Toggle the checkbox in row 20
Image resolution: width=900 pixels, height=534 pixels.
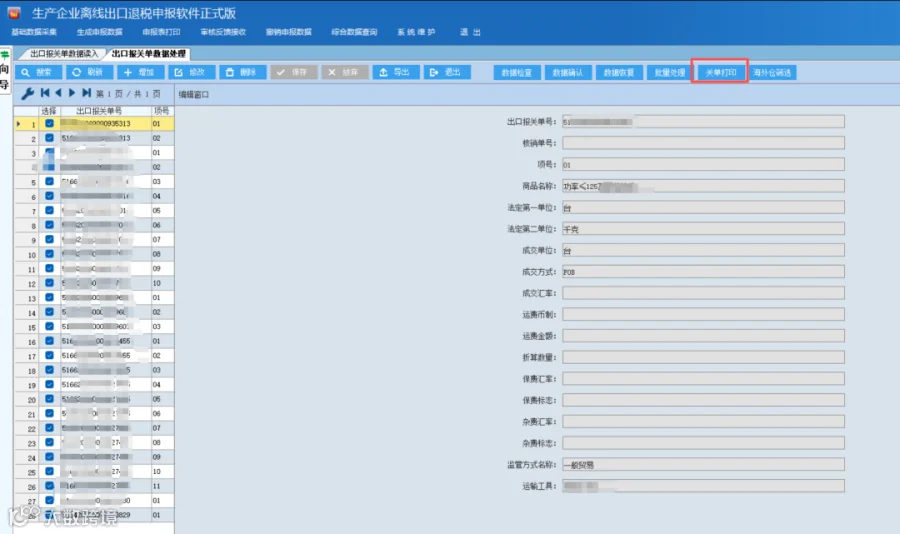point(49,399)
